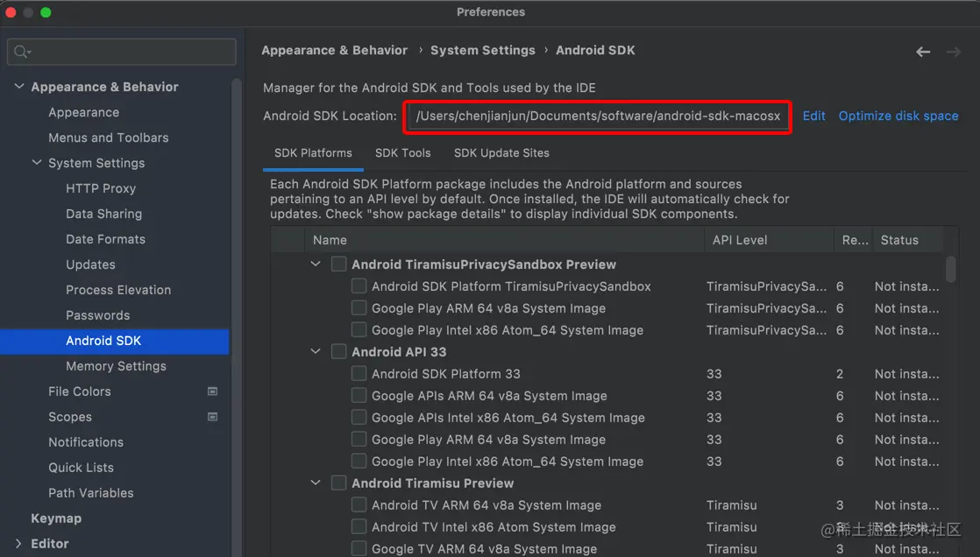Check Android SDK Platform 33

(x=359, y=373)
